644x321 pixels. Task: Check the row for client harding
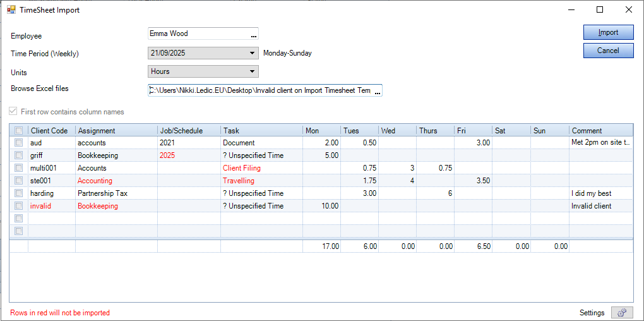18,193
